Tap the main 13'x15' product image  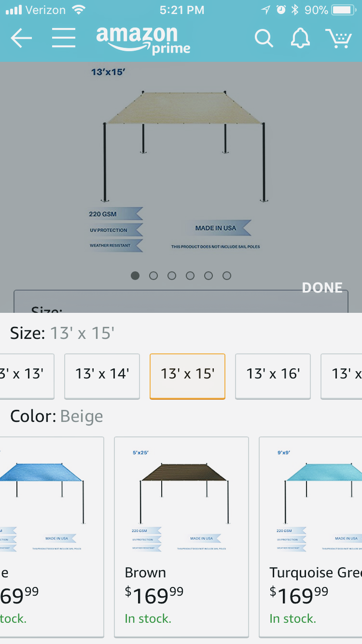pos(181,159)
